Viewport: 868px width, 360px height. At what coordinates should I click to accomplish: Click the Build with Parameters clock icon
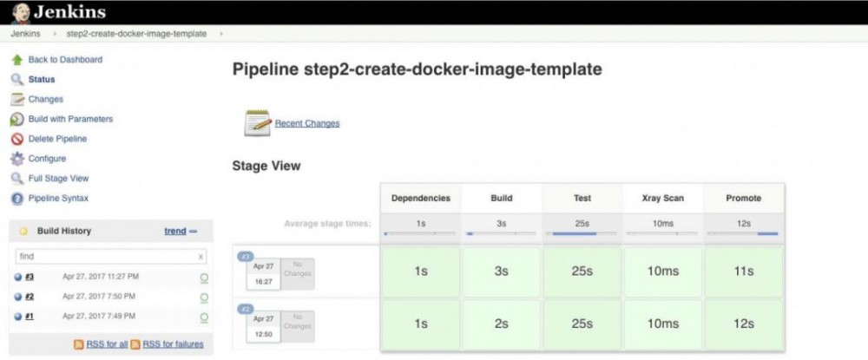[16, 120]
